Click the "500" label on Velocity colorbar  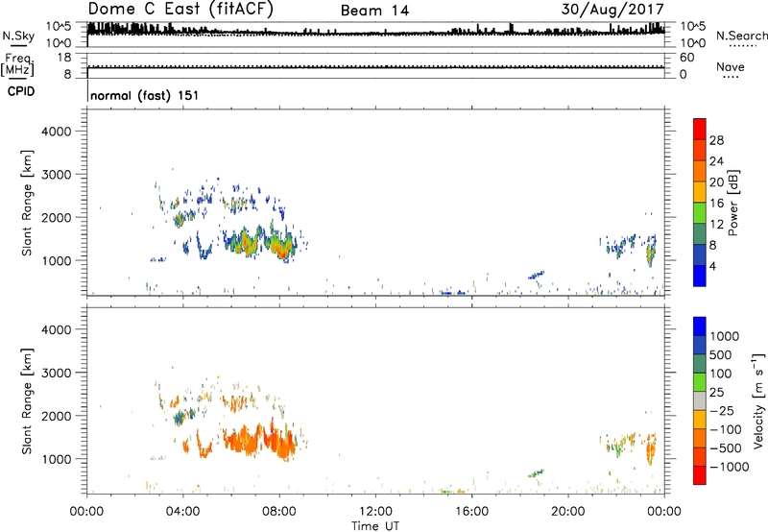pyautogui.click(x=723, y=354)
